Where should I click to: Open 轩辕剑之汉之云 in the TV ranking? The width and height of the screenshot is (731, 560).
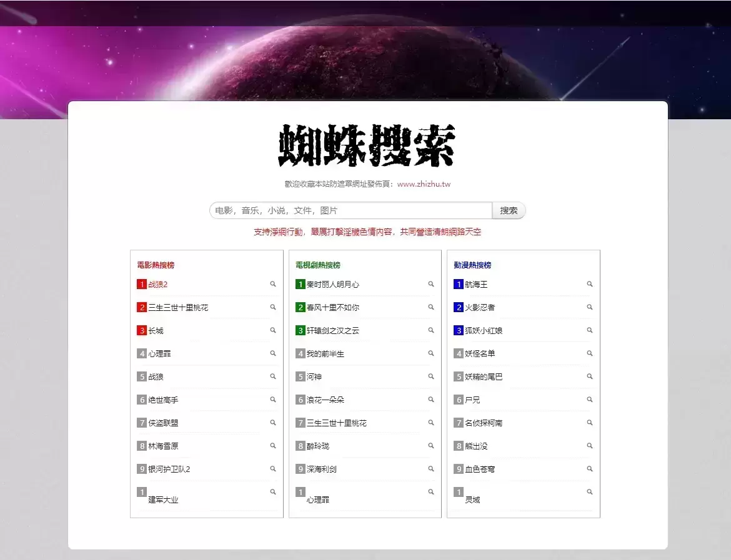[x=332, y=331]
